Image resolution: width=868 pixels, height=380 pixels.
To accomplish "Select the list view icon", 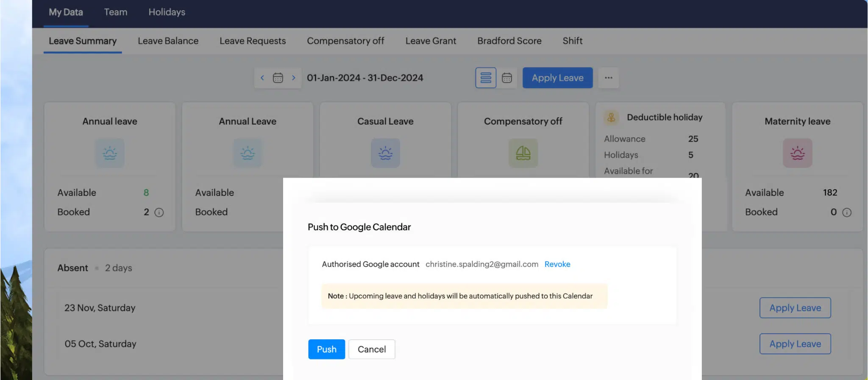I will 486,78.
